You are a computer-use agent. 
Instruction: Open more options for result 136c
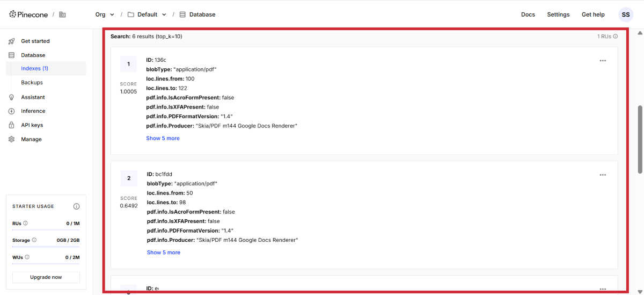click(603, 61)
